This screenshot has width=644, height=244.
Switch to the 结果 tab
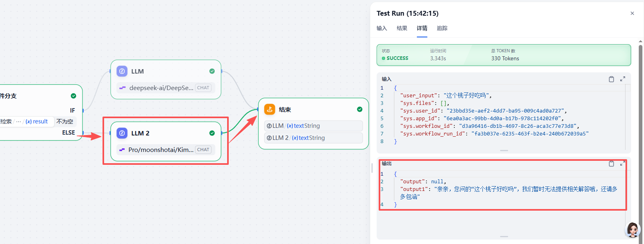pos(402,28)
